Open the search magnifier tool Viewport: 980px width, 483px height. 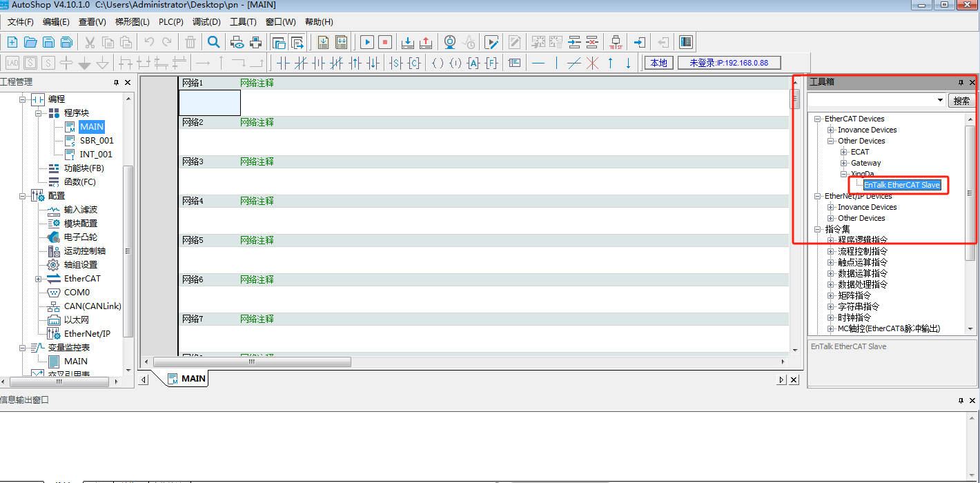[x=214, y=42]
